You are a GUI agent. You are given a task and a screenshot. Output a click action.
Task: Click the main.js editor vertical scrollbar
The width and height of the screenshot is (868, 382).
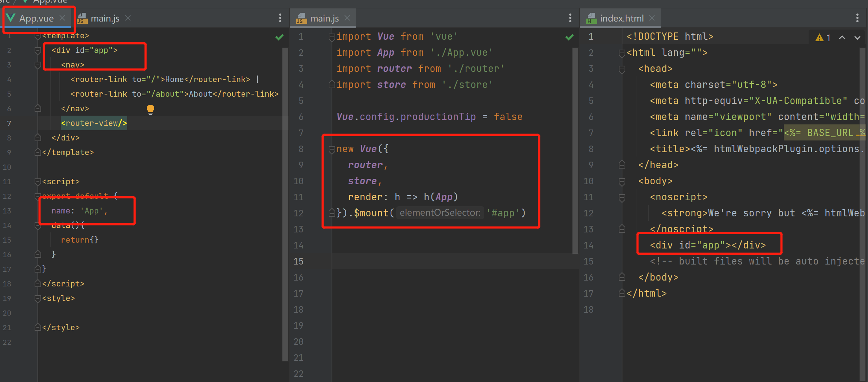(575, 151)
